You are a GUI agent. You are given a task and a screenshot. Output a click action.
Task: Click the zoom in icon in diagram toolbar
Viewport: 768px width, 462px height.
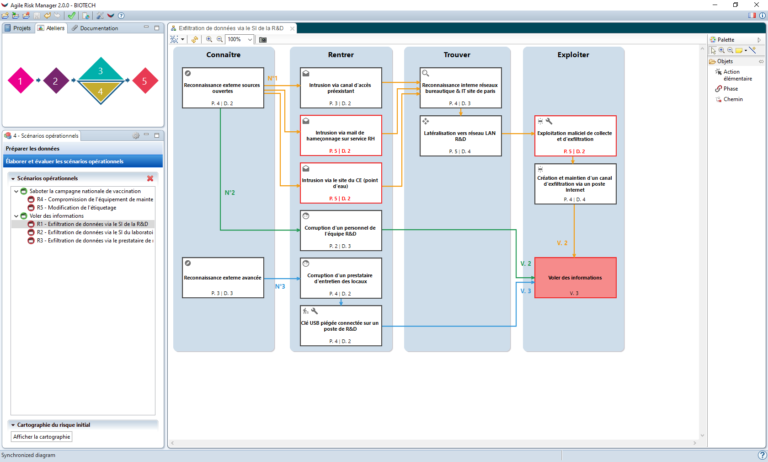point(209,39)
